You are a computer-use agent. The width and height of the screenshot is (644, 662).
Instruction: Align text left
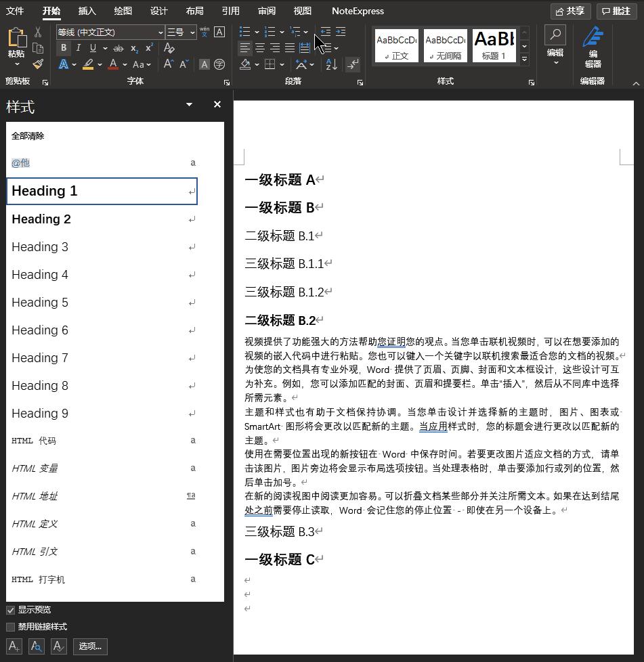245,48
